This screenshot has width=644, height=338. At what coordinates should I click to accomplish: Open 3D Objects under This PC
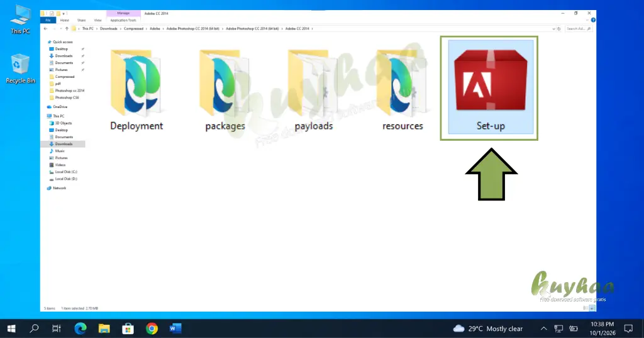(x=61, y=123)
